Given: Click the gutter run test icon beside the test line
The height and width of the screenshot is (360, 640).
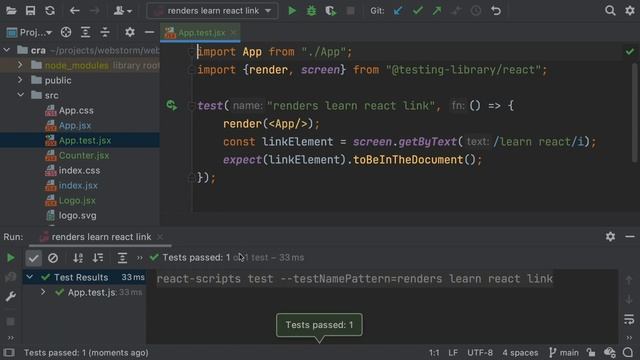Looking at the screenshot, I should click(172, 106).
